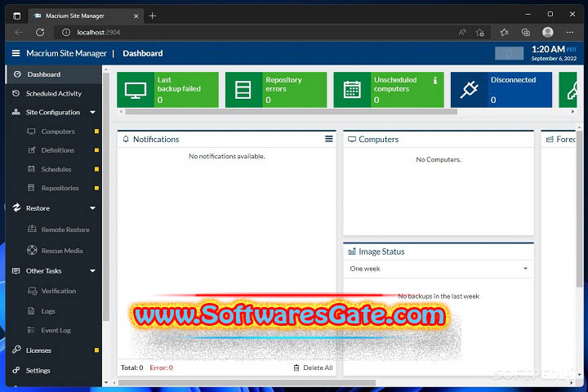The image size is (588, 392).
Task: Click the Error: 0 filter text
Action: click(161, 367)
